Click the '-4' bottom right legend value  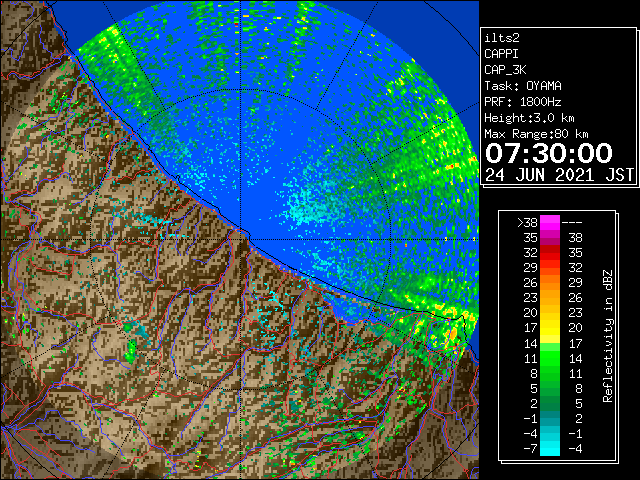pyautogui.click(x=575, y=449)
